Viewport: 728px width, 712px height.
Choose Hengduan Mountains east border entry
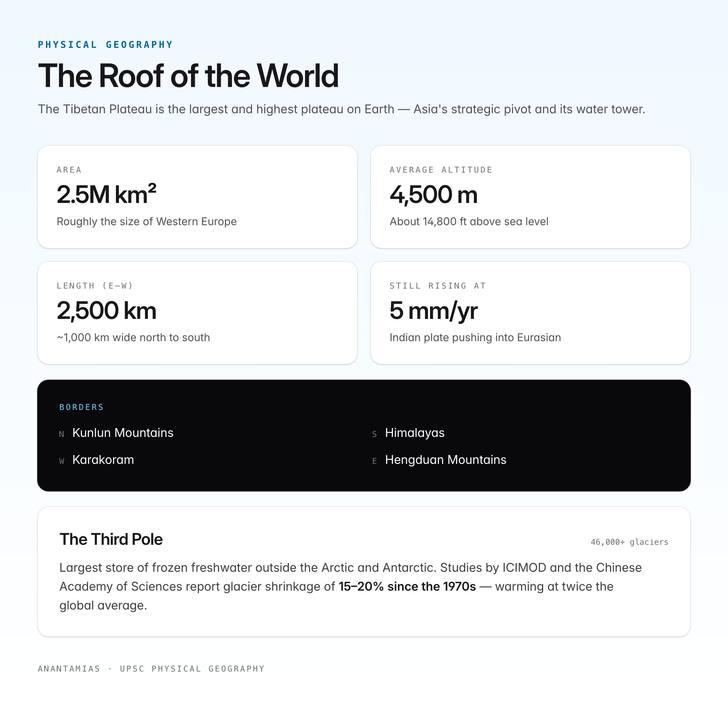pyautogui.click(x=439, y=459)
